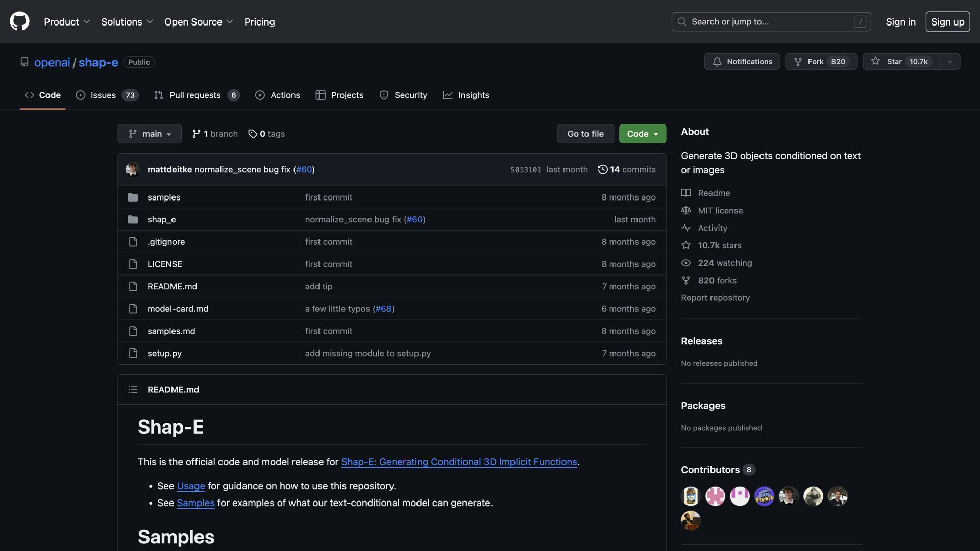Switch to the Pull requests tab
The width and height of the screenshot is (980, 551).
[x=197, y=95]
